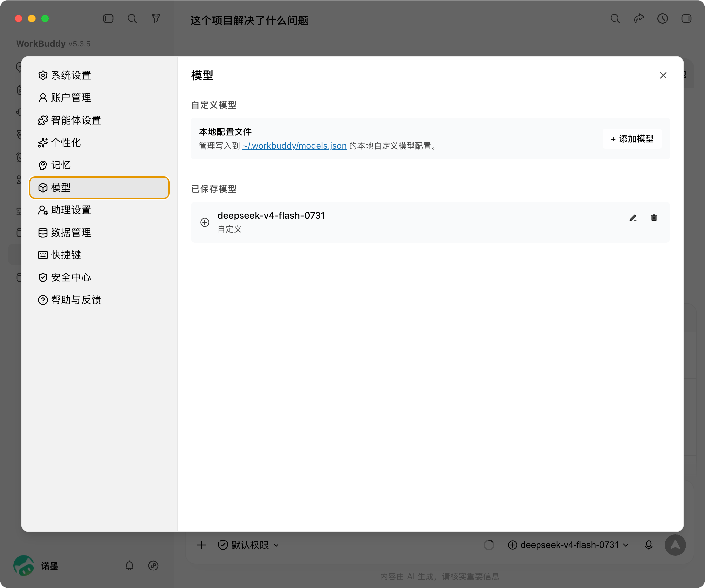Viewport: 705px width, 588px height.
Task: Select the 模型 settings section
Action: pyautogui.click(x=99, y=188)
